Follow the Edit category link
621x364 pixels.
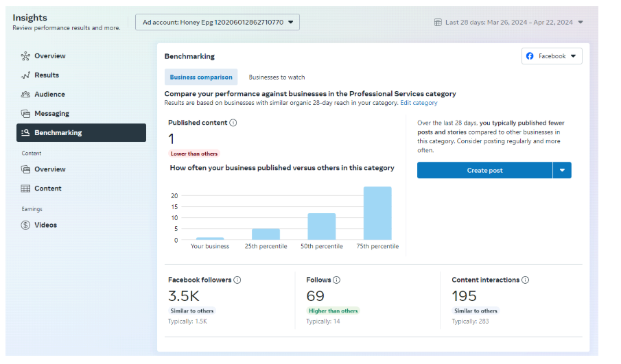[419, 103]
